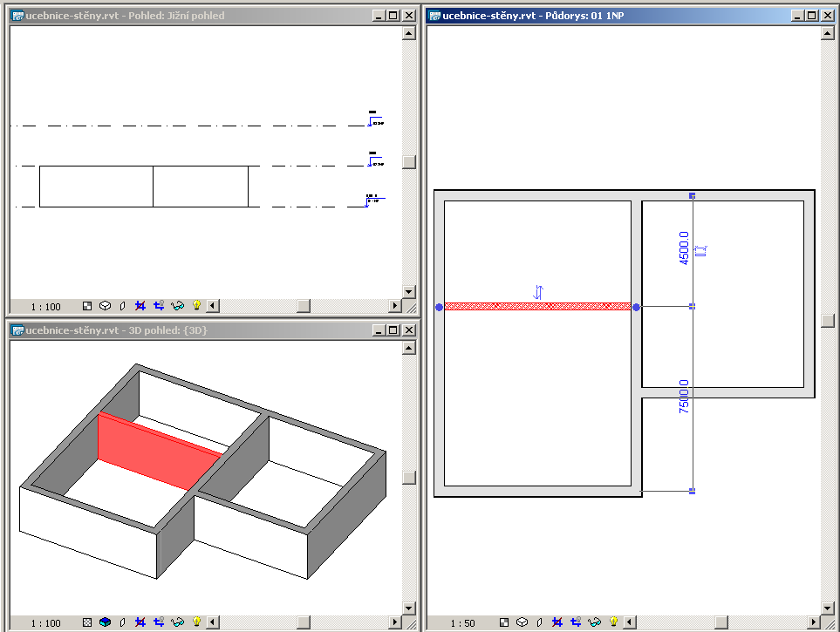Open Revit icon menu in 3D pohled title bar
840x632 pixels.
point(18,330)
